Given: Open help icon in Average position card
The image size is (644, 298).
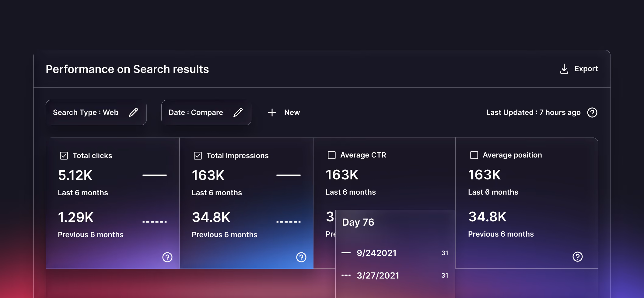Looking at the screenshot, I should click(577, 257).
